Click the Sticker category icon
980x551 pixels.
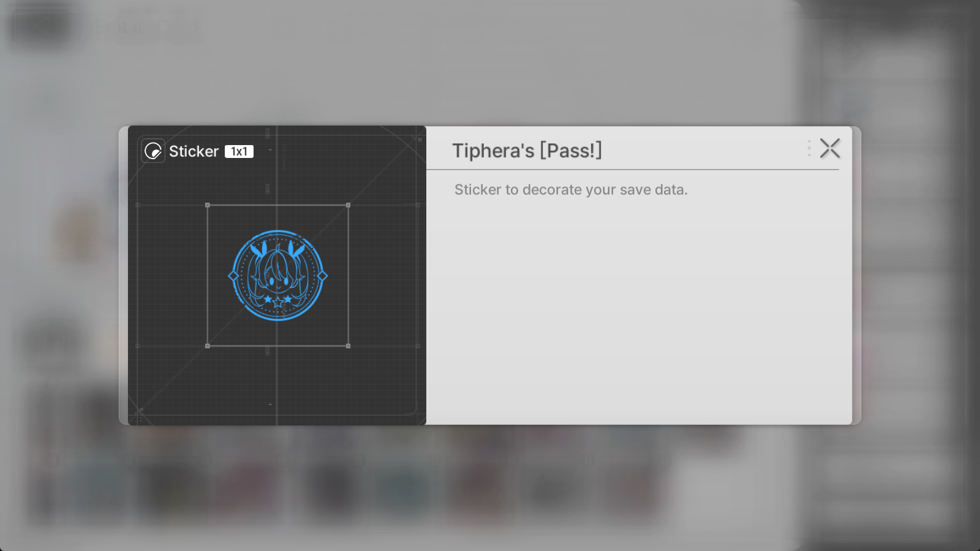pyautogui.click(x=153, y=151)
